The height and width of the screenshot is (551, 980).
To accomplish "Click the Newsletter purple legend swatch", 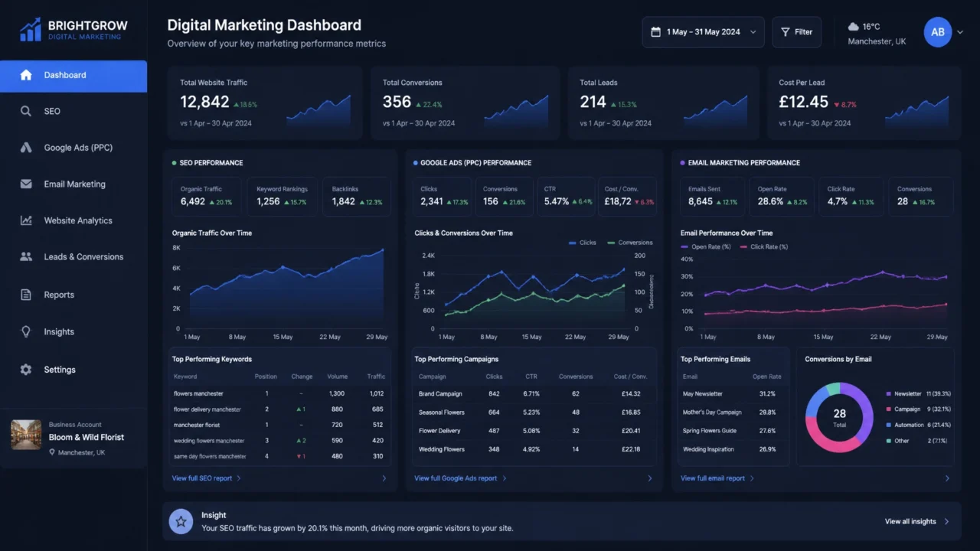I will [x=888, y=394].
